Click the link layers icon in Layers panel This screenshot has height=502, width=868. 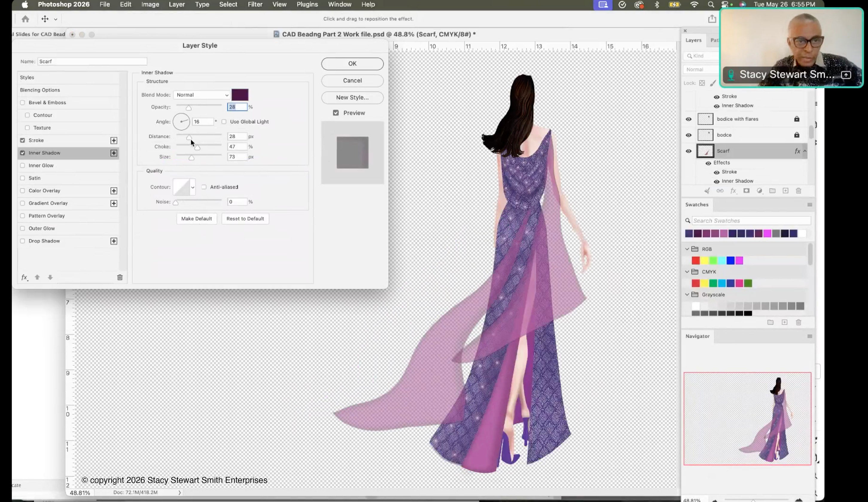pos(720,191)
